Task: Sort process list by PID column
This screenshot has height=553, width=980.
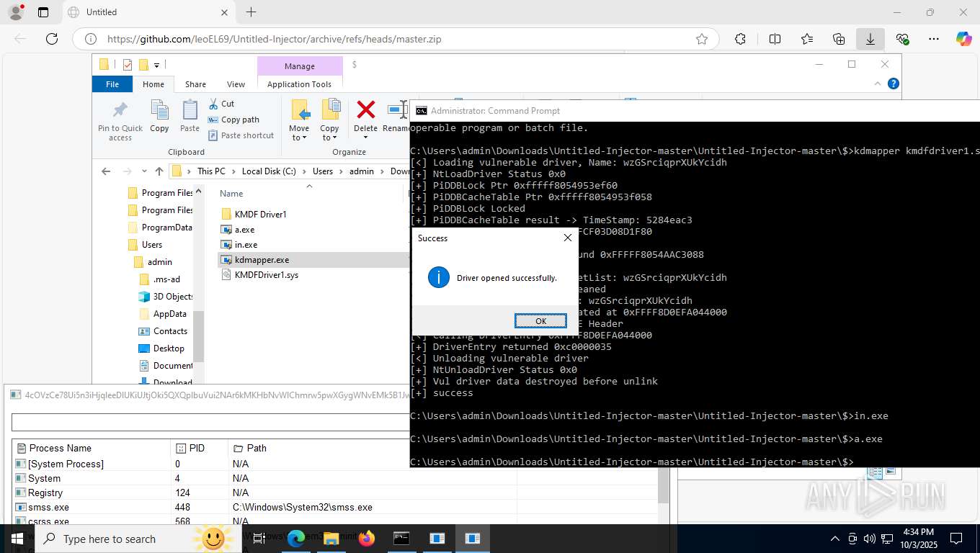Action: click(x=197, y=448)
